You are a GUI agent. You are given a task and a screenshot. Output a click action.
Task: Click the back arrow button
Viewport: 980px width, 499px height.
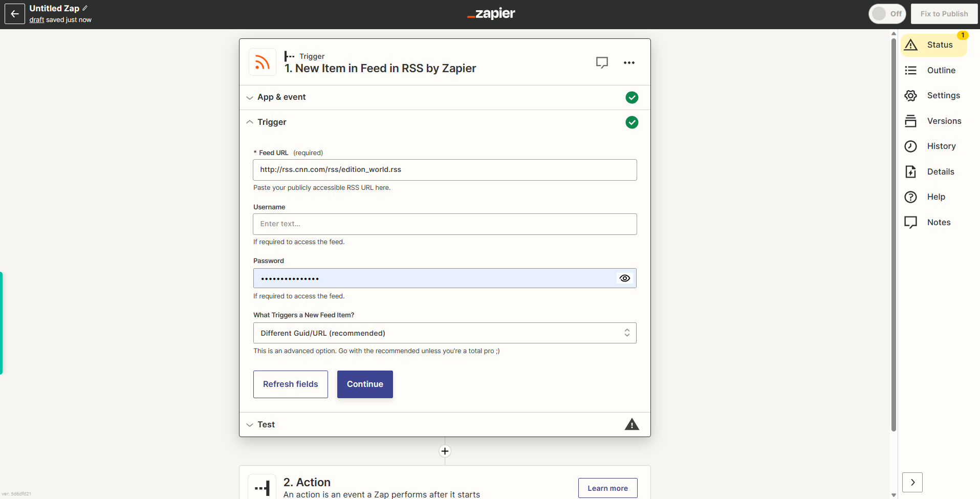click(x=15, y=14)
